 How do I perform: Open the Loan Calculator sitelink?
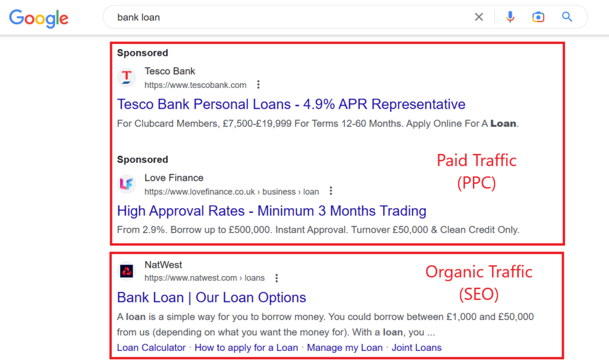click(152, 348)
